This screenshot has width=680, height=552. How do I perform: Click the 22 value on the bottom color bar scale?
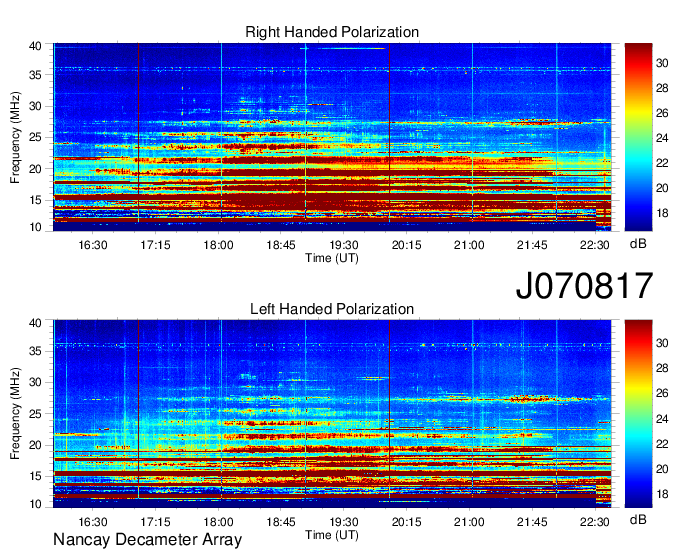tap(662, 444)
